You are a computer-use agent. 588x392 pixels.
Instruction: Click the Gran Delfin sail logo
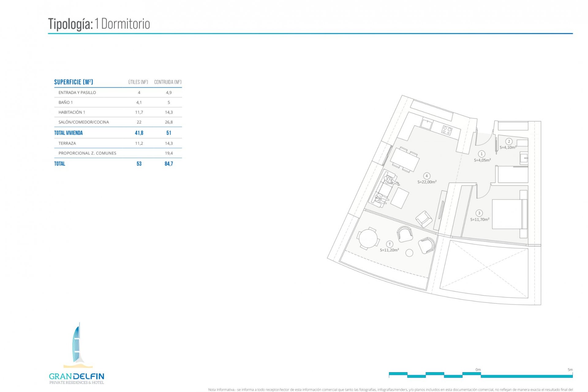pyautogui.click(x=77, y=345)
